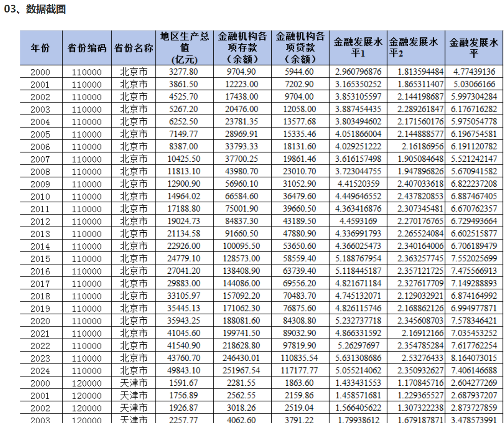
Task: Click deposit value 23781.35
Action: pyautogui.click(x=241, y=122)
